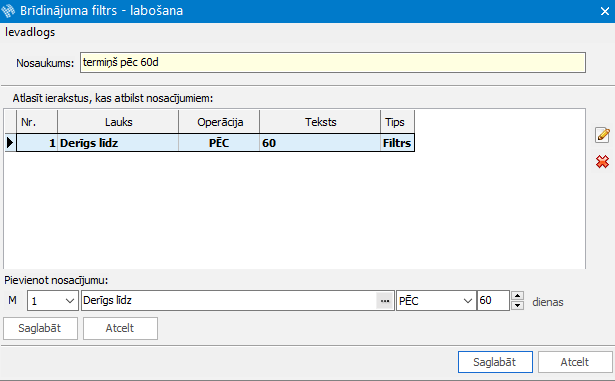Select the row indicator arrow of row 1
Viewport: 615px width, 381px height.
coord(10,143)
